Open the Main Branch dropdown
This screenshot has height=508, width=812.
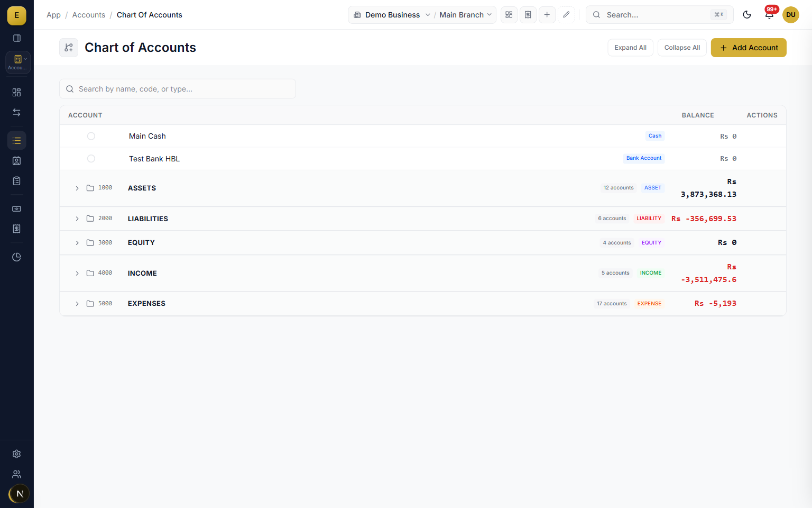tap(466, 15)
